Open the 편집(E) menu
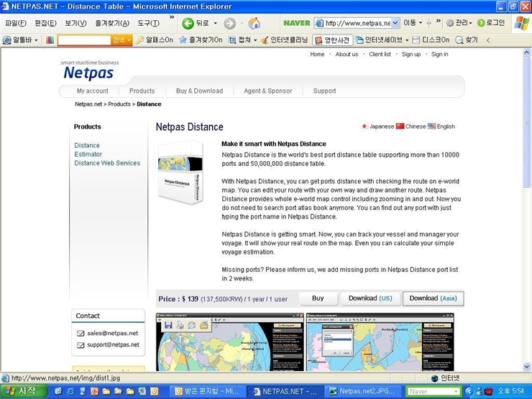Image resolution: width=532 pixels, height=399 pixels. [x=45, y=23]
